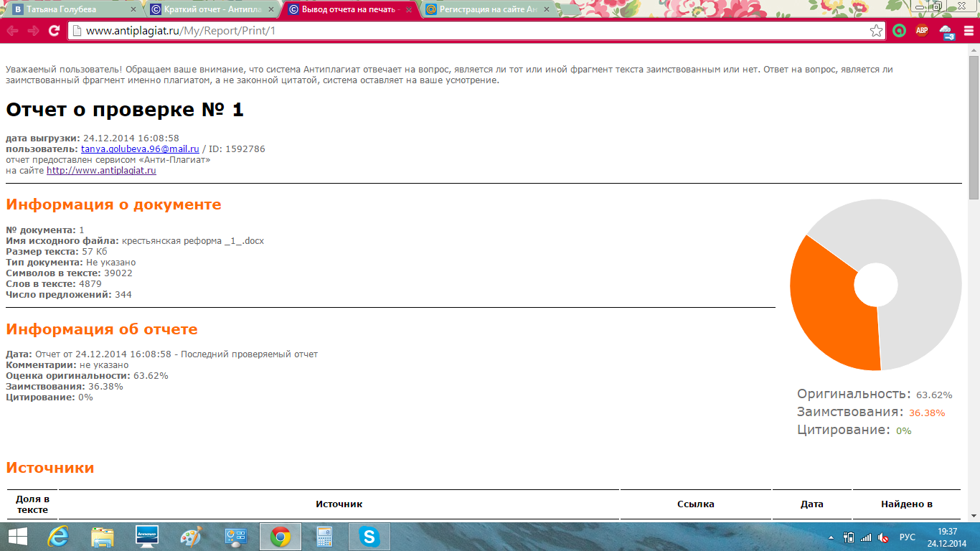This screenshot has width=980, height=551.
Task: Click the Источники section heading
Action: coord(50,468)
